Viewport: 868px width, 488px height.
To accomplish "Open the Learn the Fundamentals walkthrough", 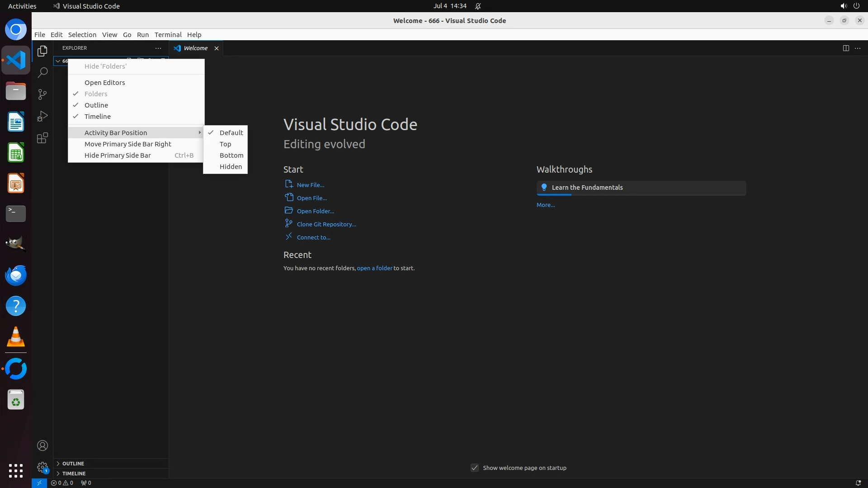I will pyautogui.click(x=587, y=188).
